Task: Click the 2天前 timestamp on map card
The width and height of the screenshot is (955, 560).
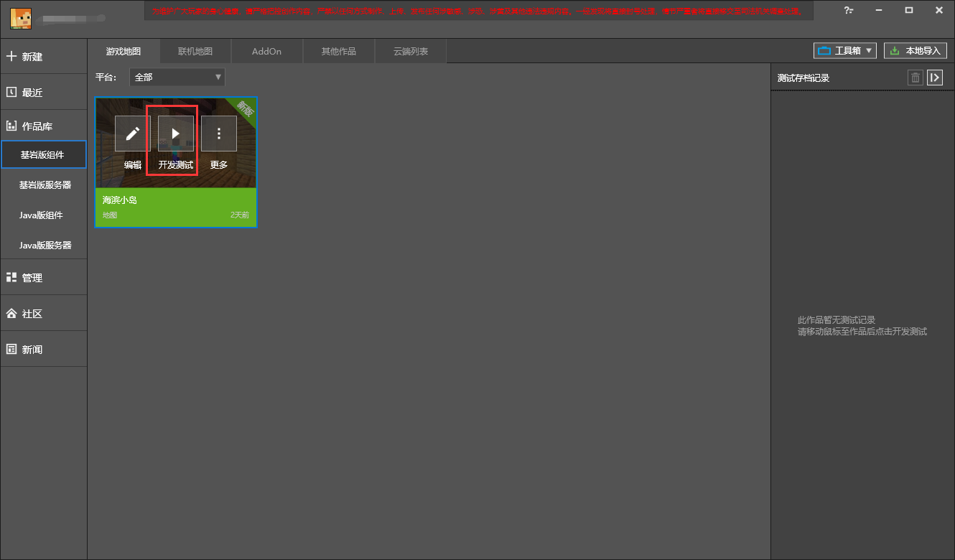Action: (x=240, y=215)
